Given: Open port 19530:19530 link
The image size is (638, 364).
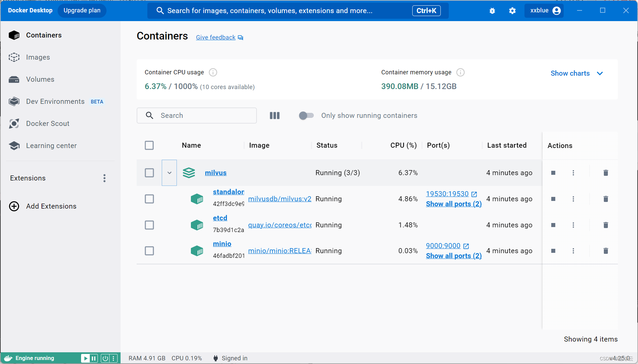Looking at the screenshot, I should coord(447,194).
